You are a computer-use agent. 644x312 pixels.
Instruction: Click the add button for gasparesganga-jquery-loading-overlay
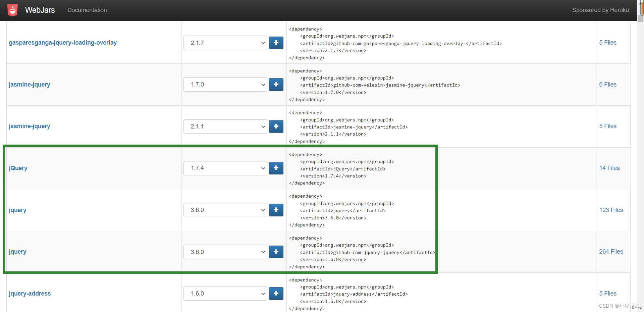[276, 43]
